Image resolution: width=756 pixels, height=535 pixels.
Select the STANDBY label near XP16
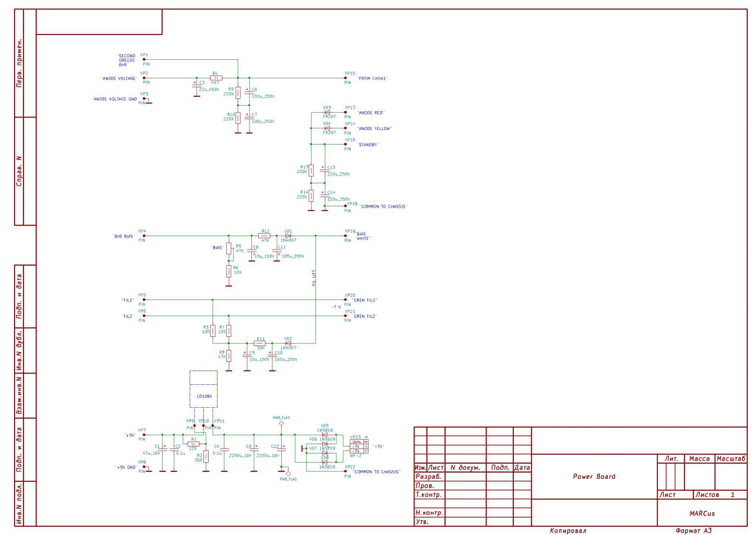[368, 145]
